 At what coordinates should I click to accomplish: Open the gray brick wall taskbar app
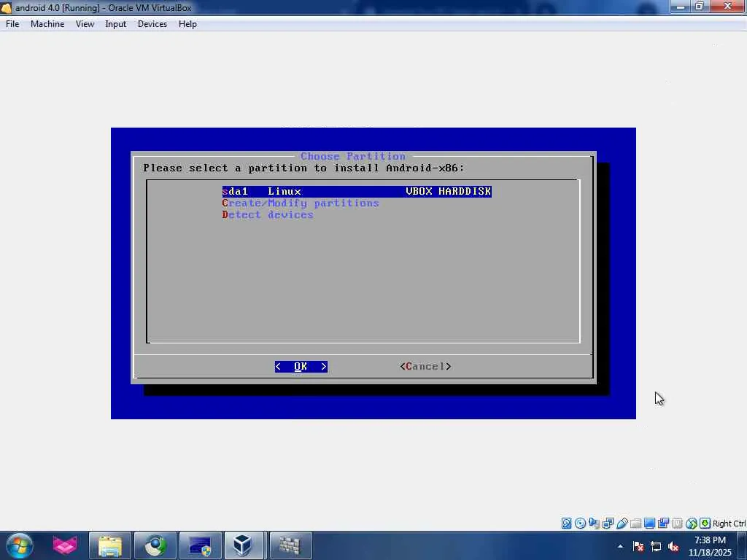tap(290, 545)
